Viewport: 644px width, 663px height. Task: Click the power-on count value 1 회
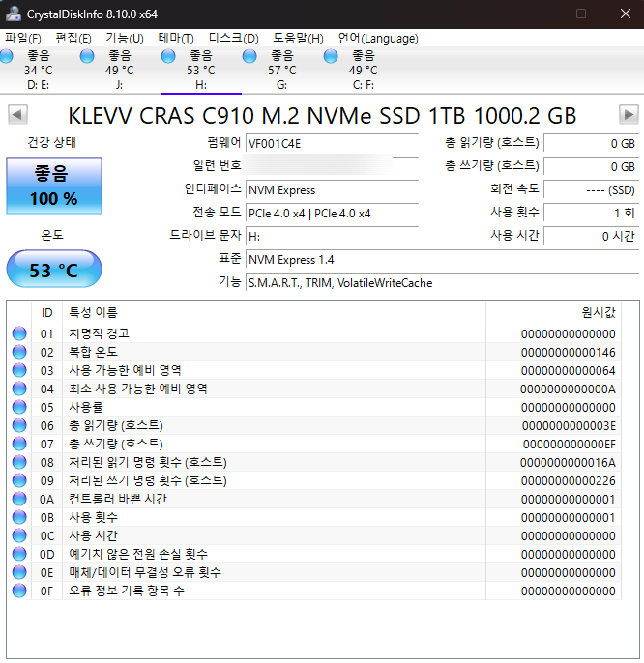591,213
